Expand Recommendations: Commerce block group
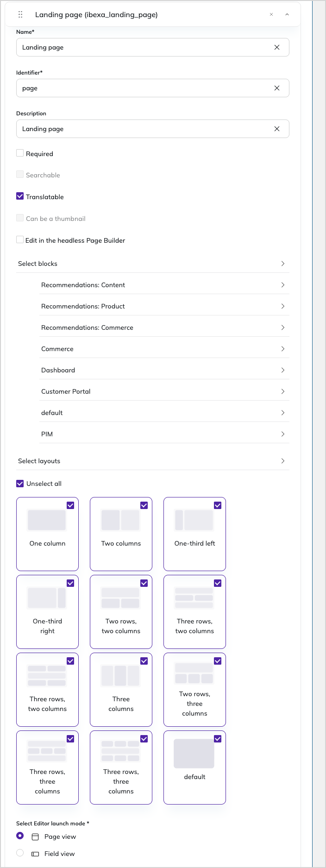This screenshot has height=868, width=326. [164, 327]
